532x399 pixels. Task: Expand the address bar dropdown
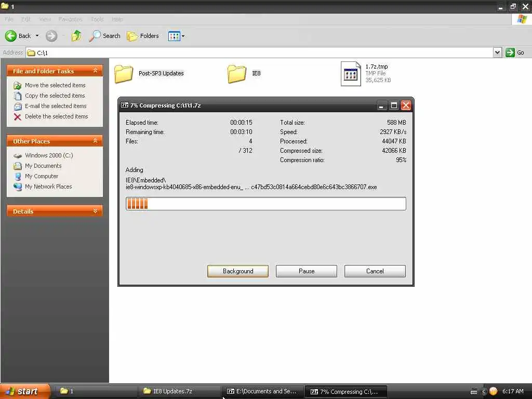497,52
